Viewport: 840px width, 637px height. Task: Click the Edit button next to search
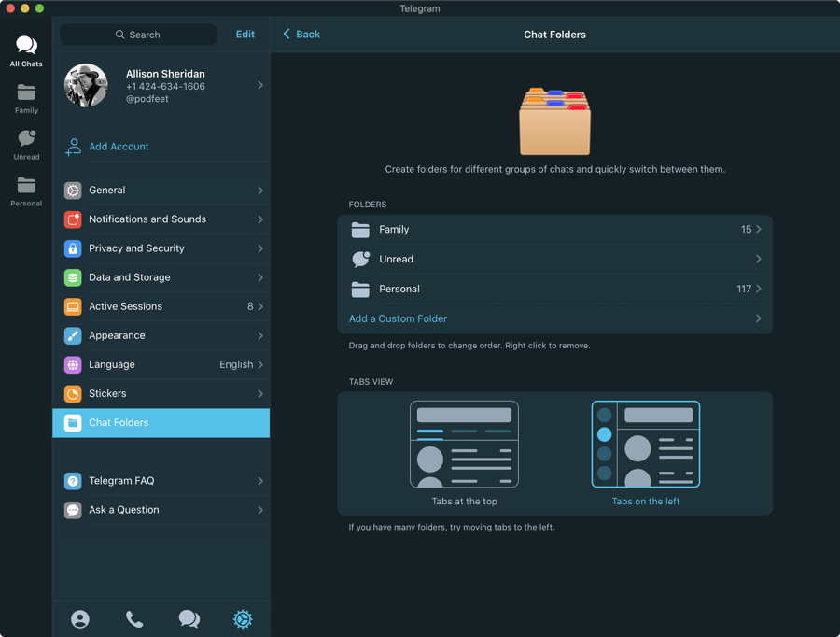[x=245, y=35]
